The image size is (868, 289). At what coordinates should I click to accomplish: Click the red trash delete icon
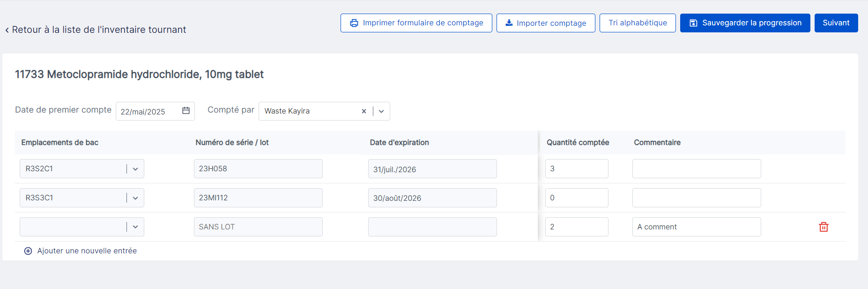[823, 227]
